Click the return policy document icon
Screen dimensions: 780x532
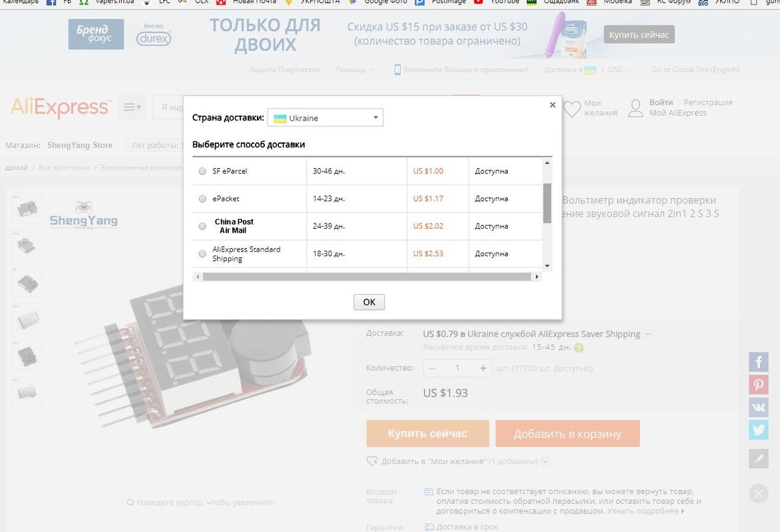(429, 491)
